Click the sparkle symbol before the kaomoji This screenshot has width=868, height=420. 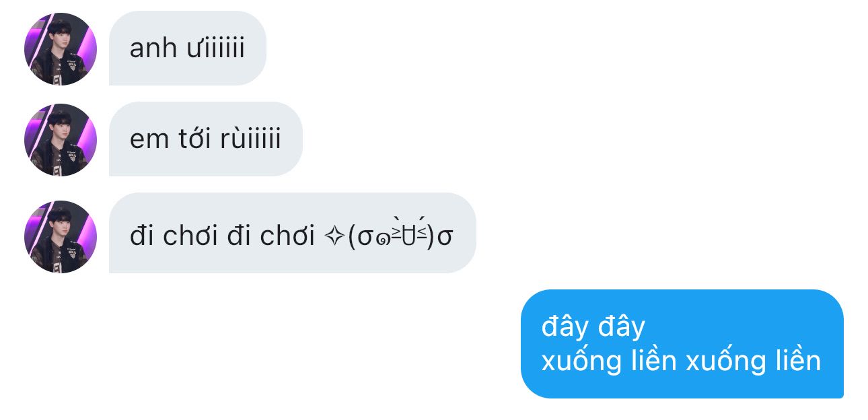[x=334, y=237]
